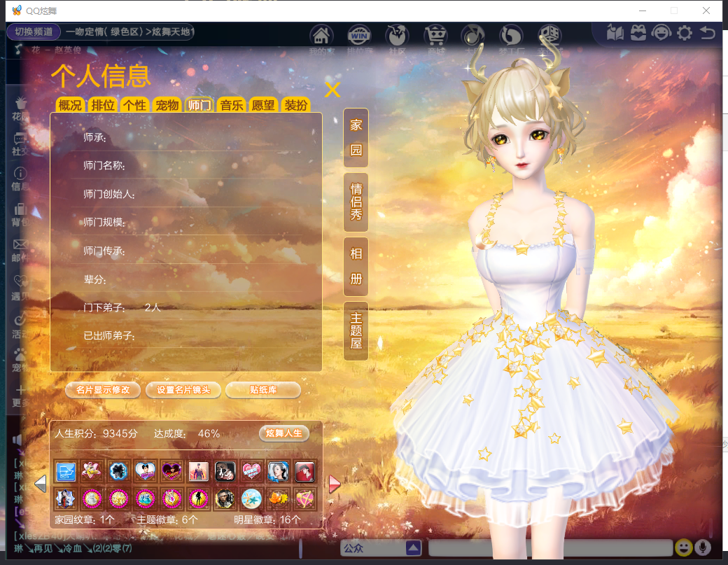
Task: Click the 名片显示修改 button
Action: pos(103,390)
